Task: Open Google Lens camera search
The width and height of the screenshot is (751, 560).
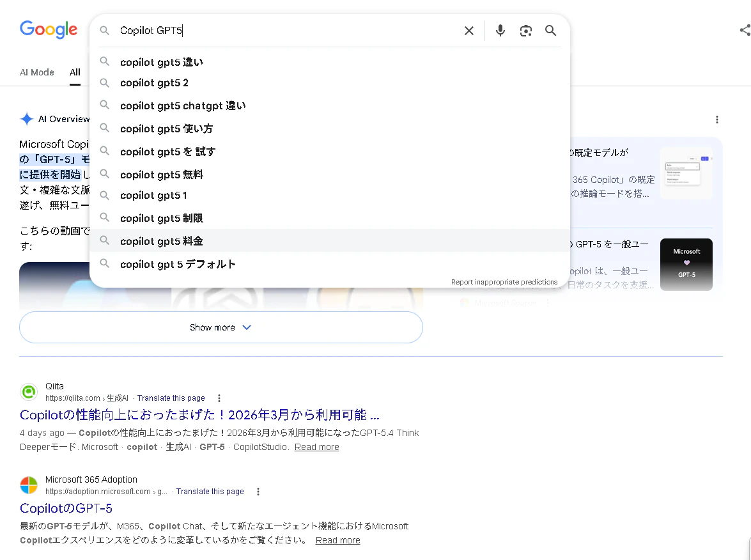Action: tap(525, 30)
